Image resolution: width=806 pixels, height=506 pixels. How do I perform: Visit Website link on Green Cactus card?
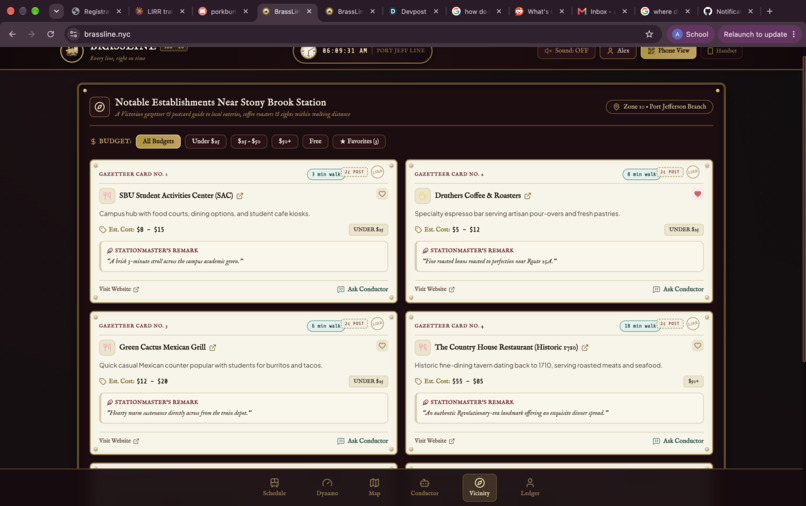tap(119, 441)
